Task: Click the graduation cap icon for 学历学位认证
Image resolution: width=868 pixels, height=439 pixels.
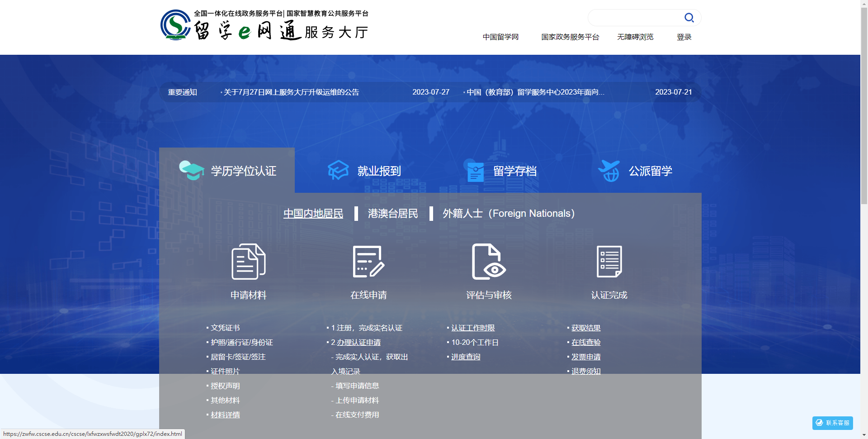Action: coord(191,170)
